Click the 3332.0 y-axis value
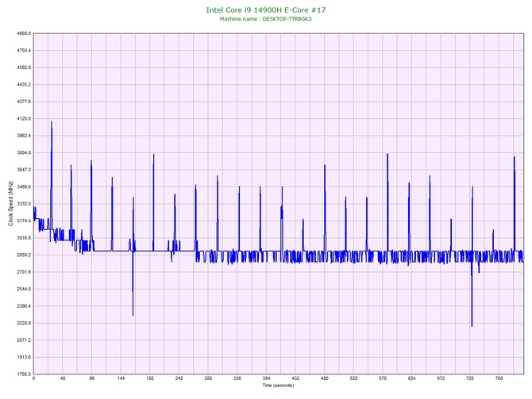 point(24,204)
